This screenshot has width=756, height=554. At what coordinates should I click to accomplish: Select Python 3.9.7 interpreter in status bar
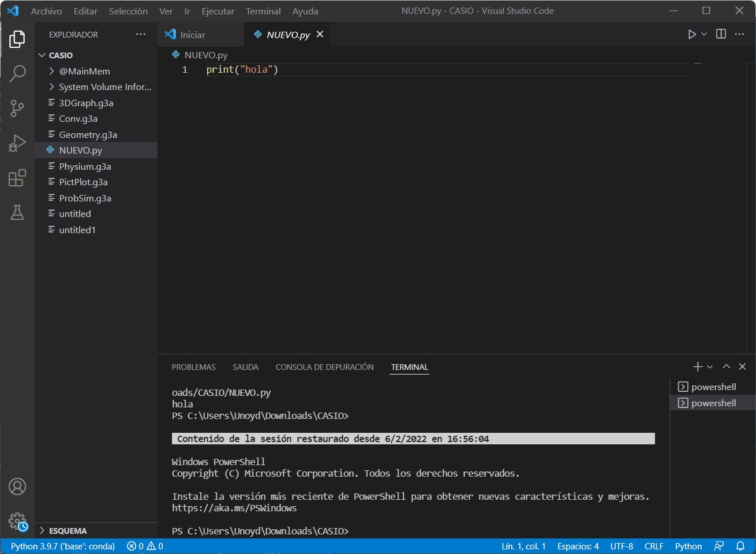62,546
